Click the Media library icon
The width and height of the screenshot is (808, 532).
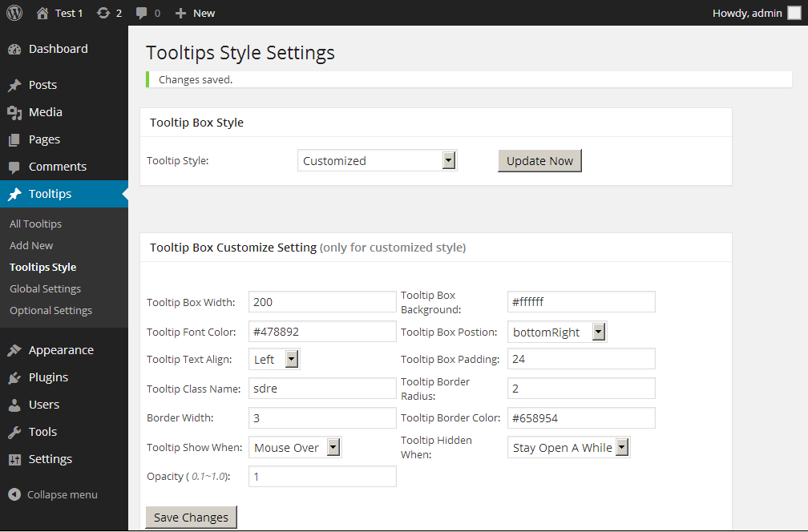14,113
